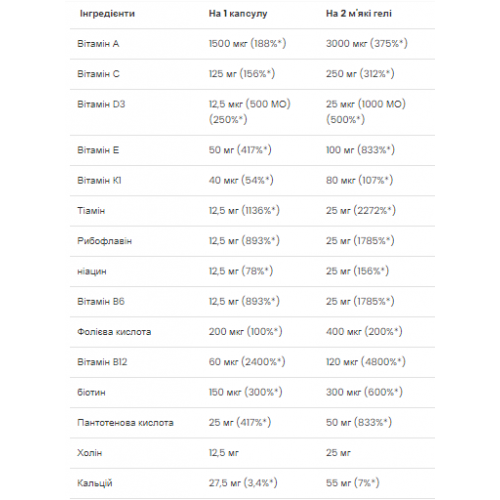Viewport: 500px width, 500px height.
Task: Select the Вітамін Е ingredient name
Action: (98, 150)
